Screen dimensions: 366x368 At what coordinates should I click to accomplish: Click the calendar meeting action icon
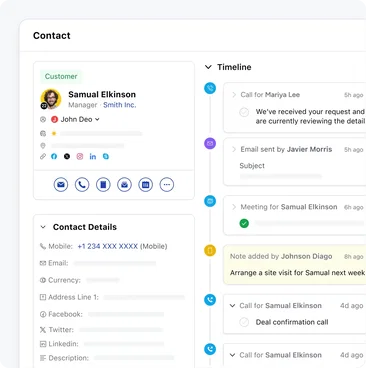[146, 184]
